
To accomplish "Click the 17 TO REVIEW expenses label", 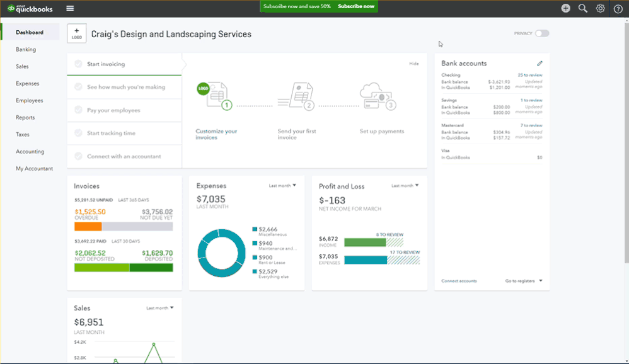I will click(x=405, y=252).
